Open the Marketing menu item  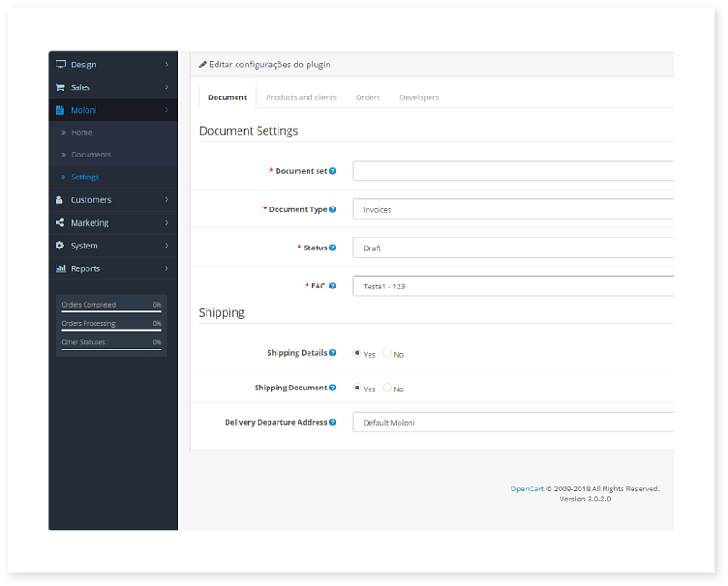[x=113, y=222]
